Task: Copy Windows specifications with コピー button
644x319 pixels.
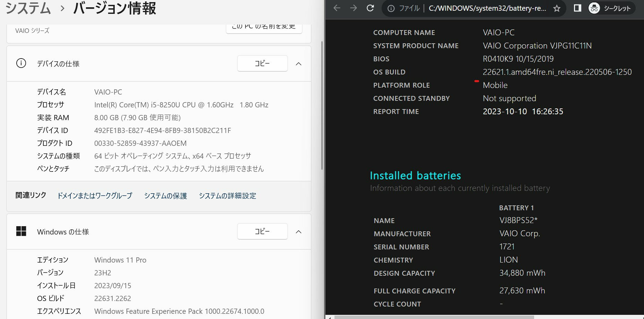Action: pos(262,231)
